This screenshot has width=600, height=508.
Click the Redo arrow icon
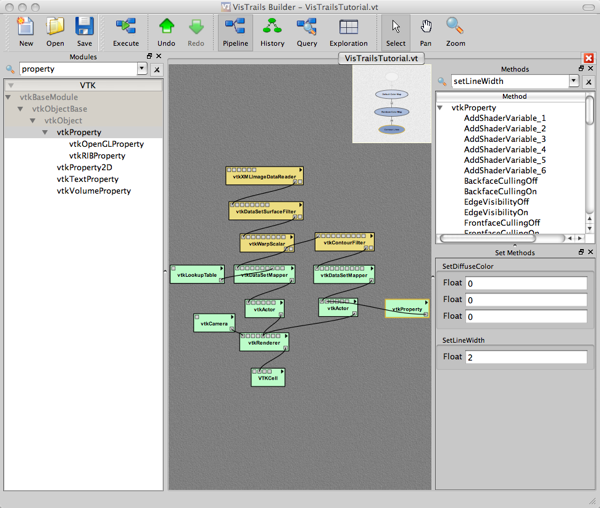pyautogui.click(x=196, y=28)
